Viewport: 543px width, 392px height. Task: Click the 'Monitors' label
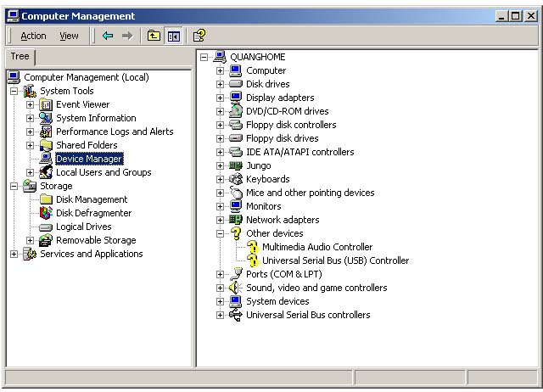pos(263,206)
